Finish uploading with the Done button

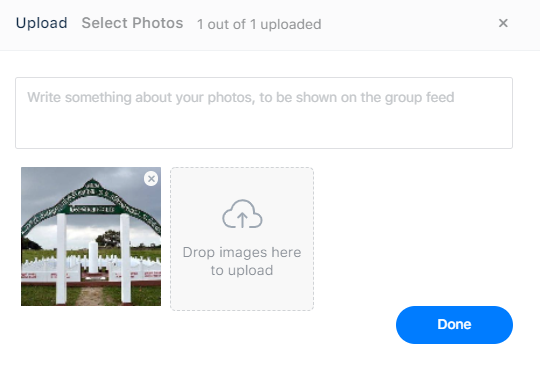coord(454,325)
